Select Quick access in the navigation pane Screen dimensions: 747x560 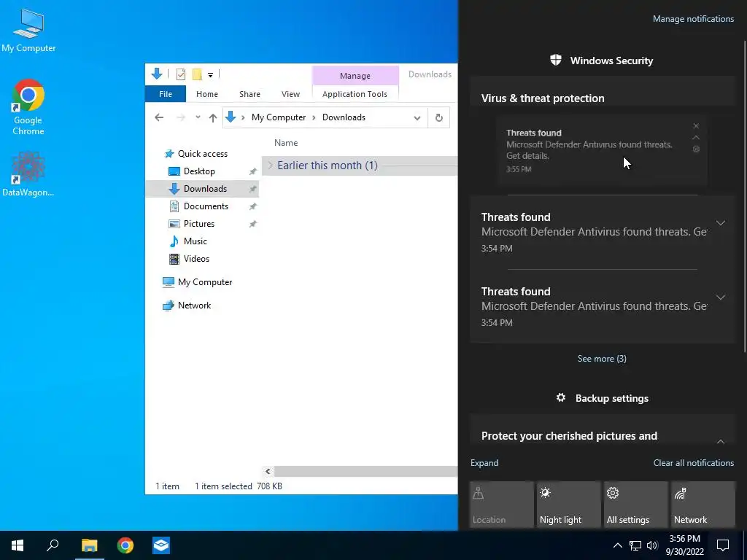coord(203,153)
